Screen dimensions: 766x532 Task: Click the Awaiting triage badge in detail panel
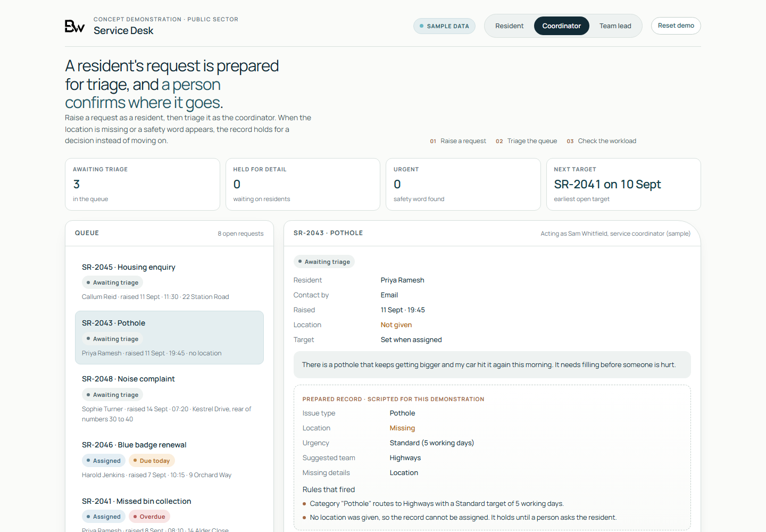(324, 262)
